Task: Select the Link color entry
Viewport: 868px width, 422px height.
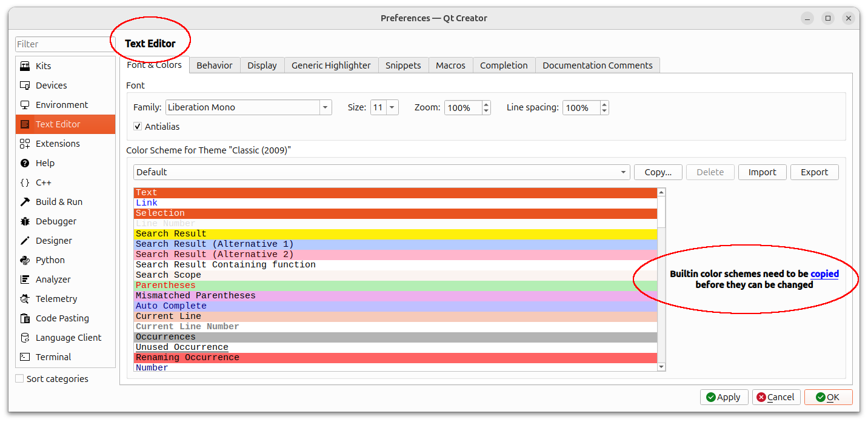Action: (395, 203)
